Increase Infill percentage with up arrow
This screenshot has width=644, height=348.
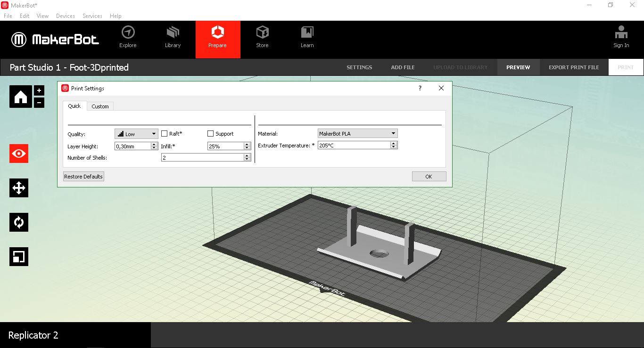point(247,144)
